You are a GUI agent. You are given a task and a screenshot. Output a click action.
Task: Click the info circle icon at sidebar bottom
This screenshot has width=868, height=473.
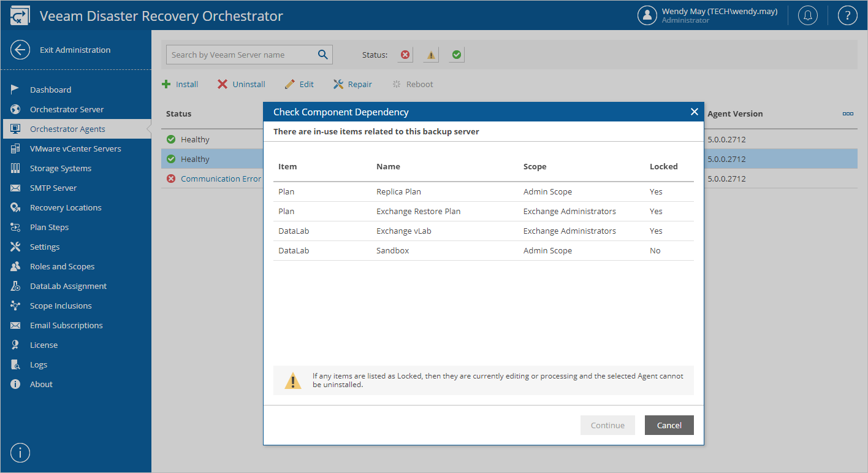20,453
